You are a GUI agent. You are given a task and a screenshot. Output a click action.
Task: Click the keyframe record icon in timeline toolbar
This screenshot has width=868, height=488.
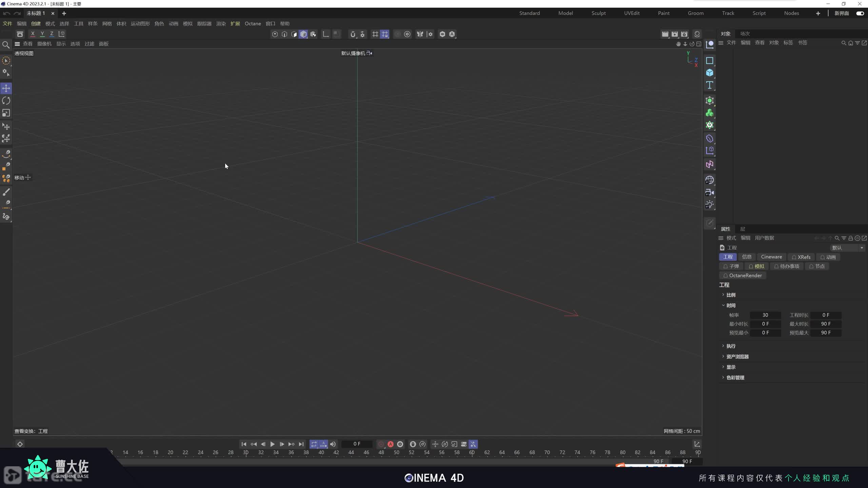click(x=381, y=444)
